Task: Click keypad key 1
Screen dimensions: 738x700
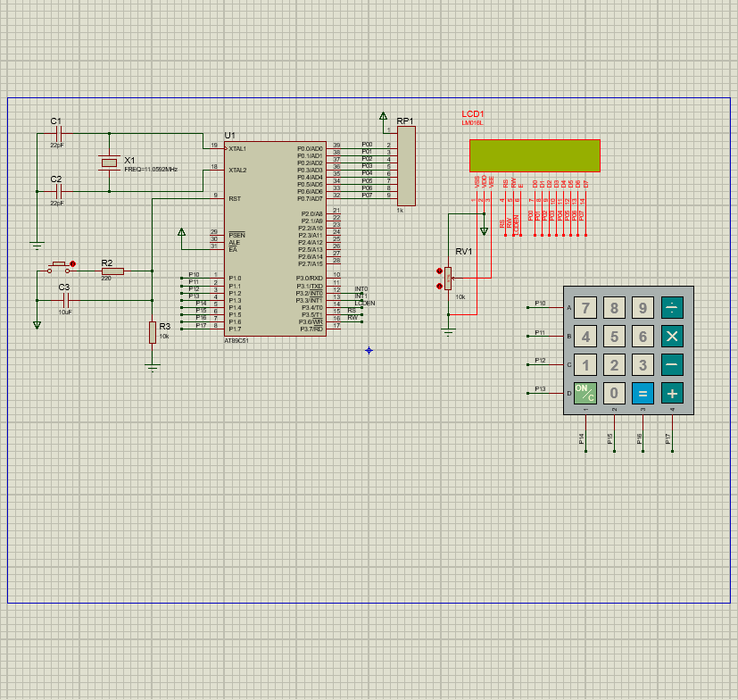Action: pyautogui.click(x=585, y=365)
